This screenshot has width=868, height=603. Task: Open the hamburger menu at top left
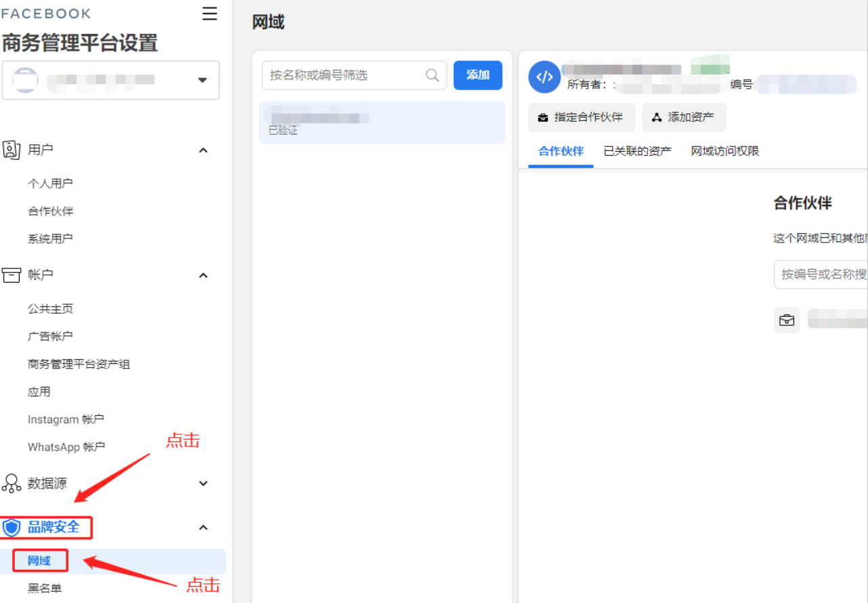click(209, 12)
